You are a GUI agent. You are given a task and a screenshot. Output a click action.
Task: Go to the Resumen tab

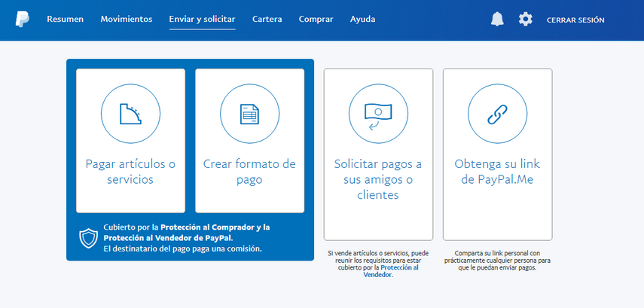click(x=65, y=20)
